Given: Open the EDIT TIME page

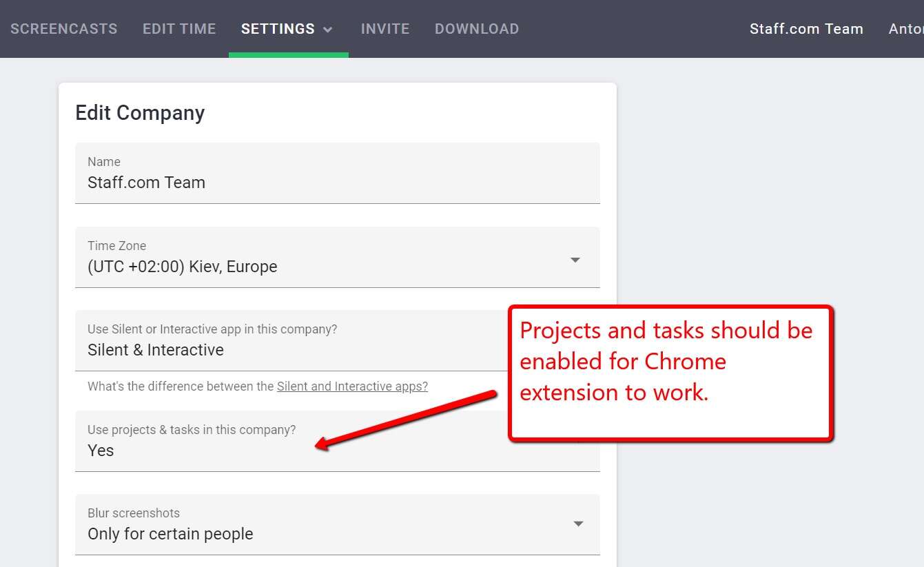Looking at the screenshot, I should tap(179, 29).
